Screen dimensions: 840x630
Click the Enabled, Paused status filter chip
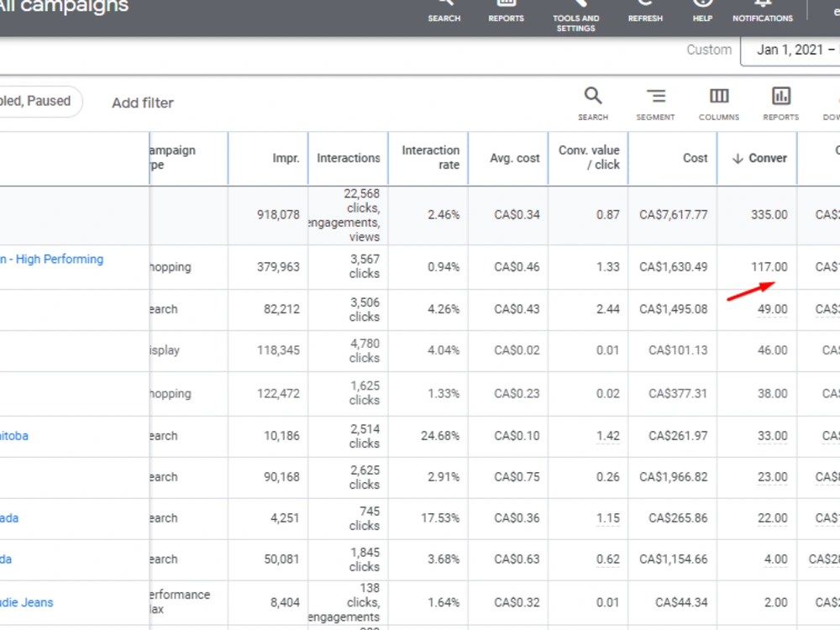(x=40, y=102)
